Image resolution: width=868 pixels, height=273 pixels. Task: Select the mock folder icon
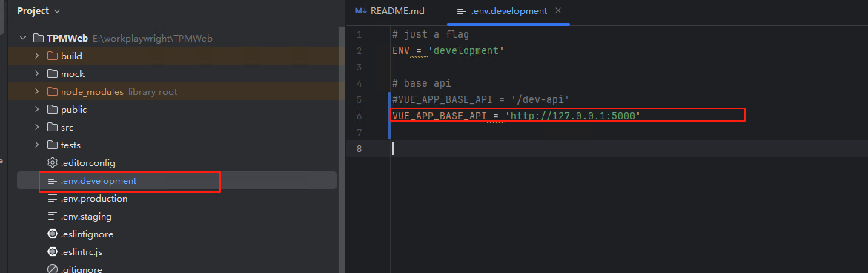click(53, 73)
